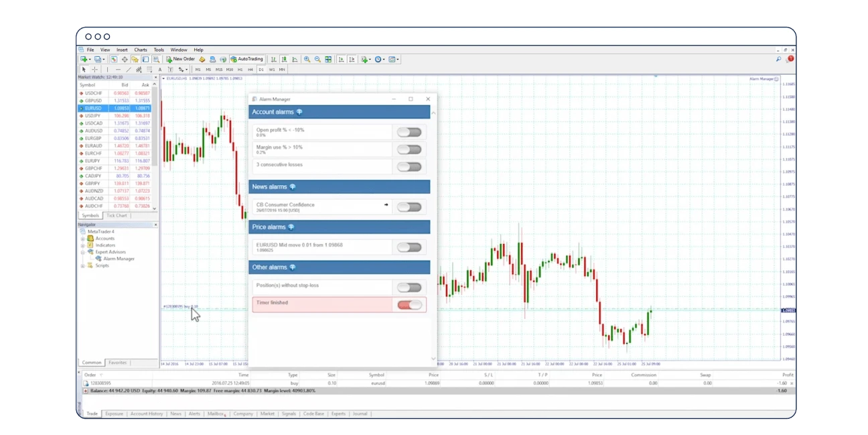The height and width of the screenshot is (435, 868).
Task: Toggle the Data Window toolbar icon
Action: (x=125, y=59)
